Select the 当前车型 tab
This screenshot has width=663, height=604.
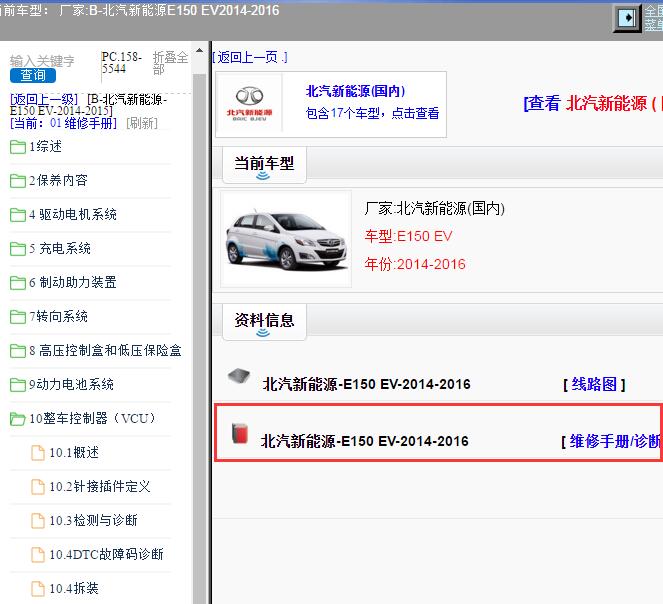(264, 165)
